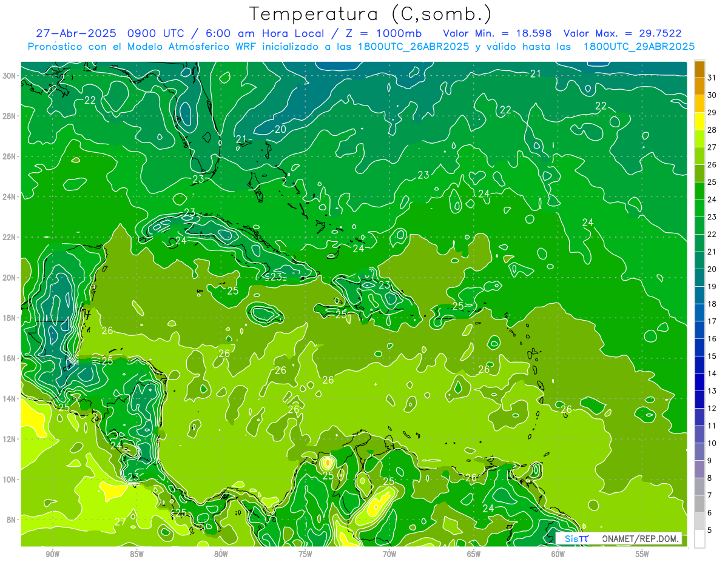Click the '0900 UTC' time text
The image size is (728, 562).
(157, 33)
